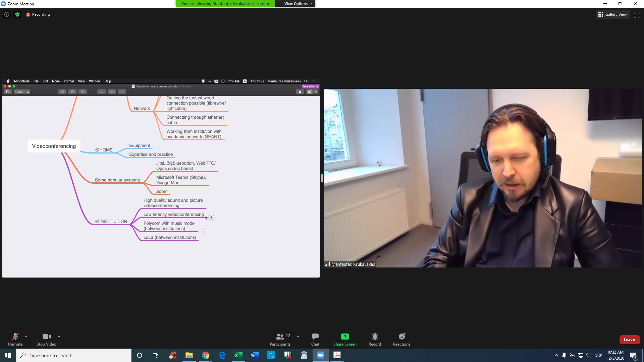The image size is (644, 362).
Task: Open Excel from taskbar
Action: point(238,355)
